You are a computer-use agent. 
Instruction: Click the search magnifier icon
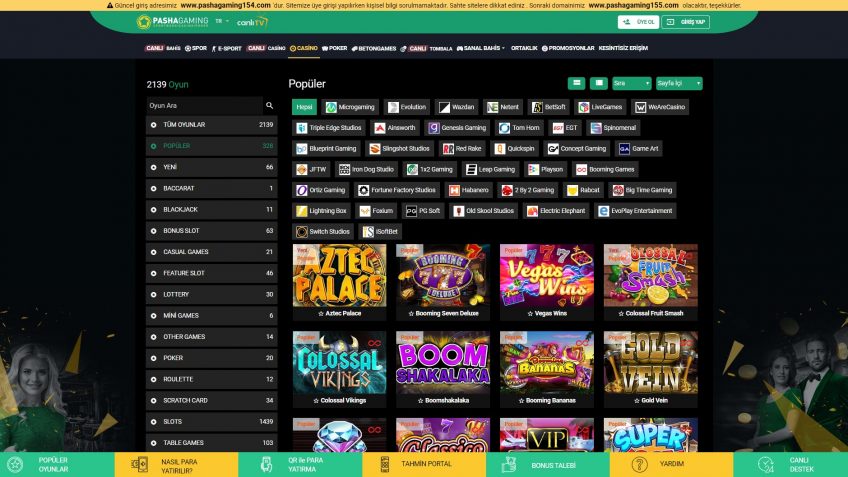pos(269,105)
